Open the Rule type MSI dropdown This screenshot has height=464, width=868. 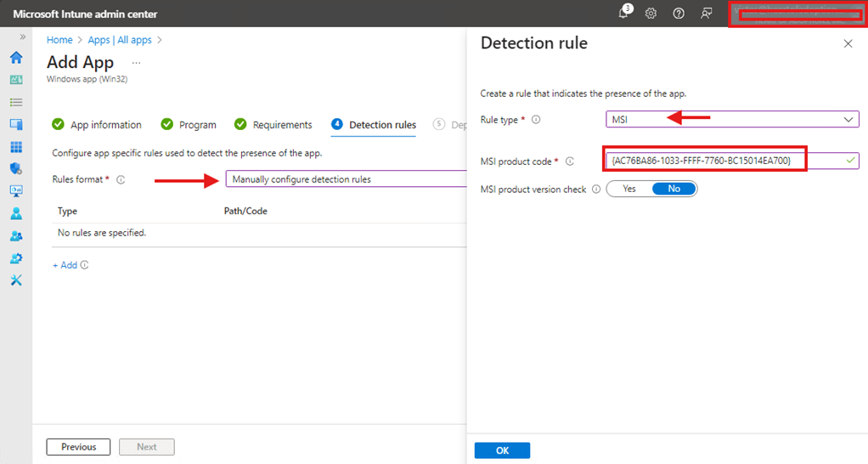point(732,120)
